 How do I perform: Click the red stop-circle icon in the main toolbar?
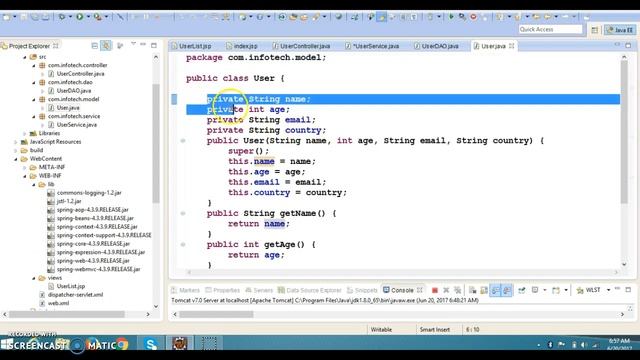point(473,17)
